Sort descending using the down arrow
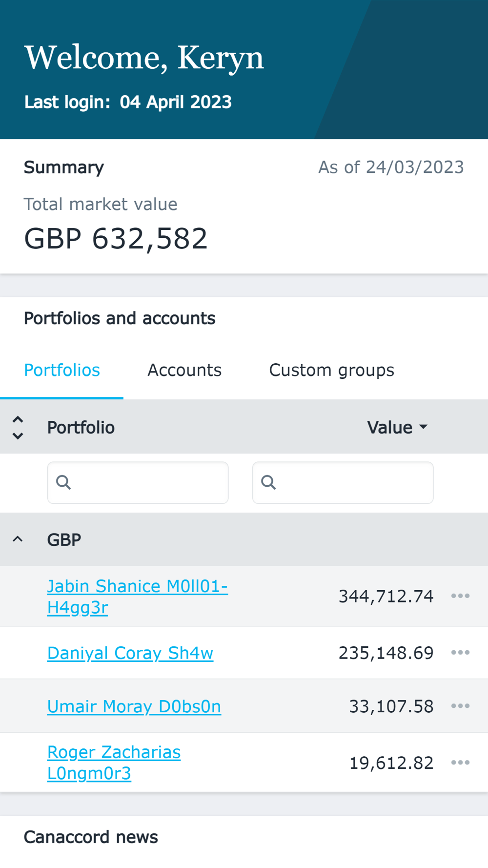Image resolution: width=488 pixels, height=868 pixels. pos(18,436)
